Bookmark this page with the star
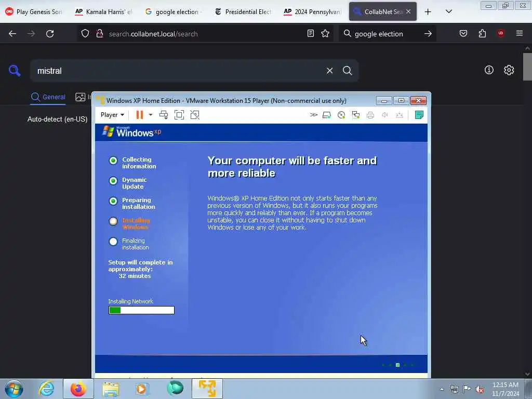532x399 pixels. [x=325, y=33]
